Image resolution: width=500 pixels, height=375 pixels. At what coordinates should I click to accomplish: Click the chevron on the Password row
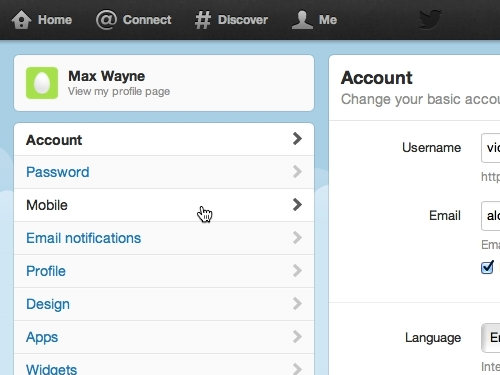click(x=297, y=172)
